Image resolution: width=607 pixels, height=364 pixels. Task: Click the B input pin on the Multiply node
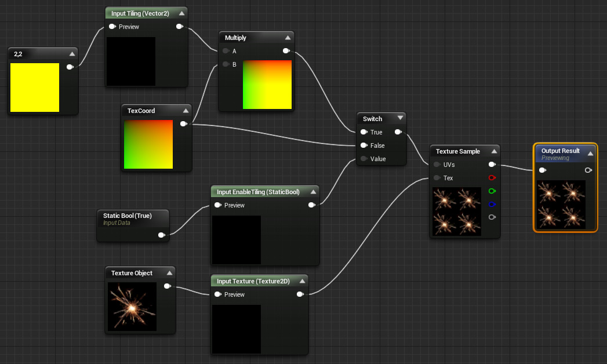(226, 64)
